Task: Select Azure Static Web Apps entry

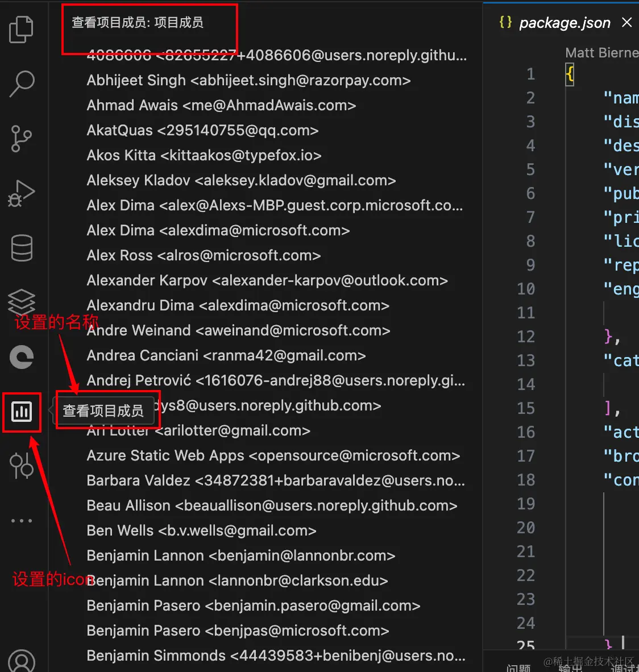Action: [273, 455]
